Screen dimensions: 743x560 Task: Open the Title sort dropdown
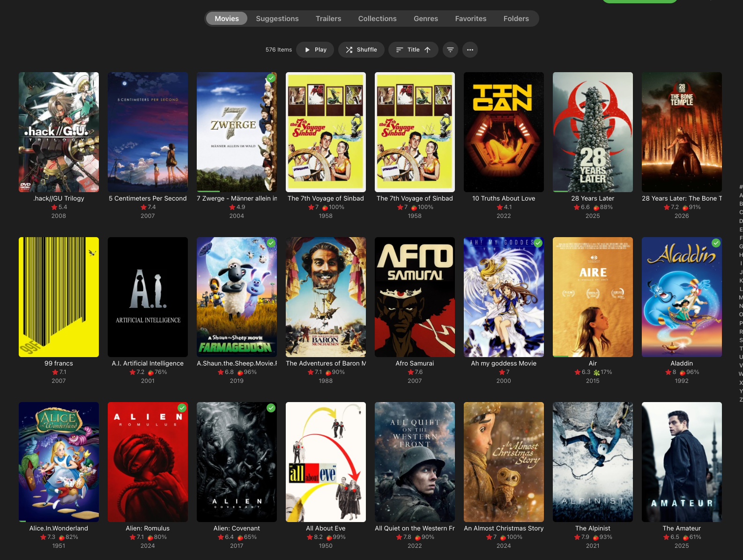[413, 50]
